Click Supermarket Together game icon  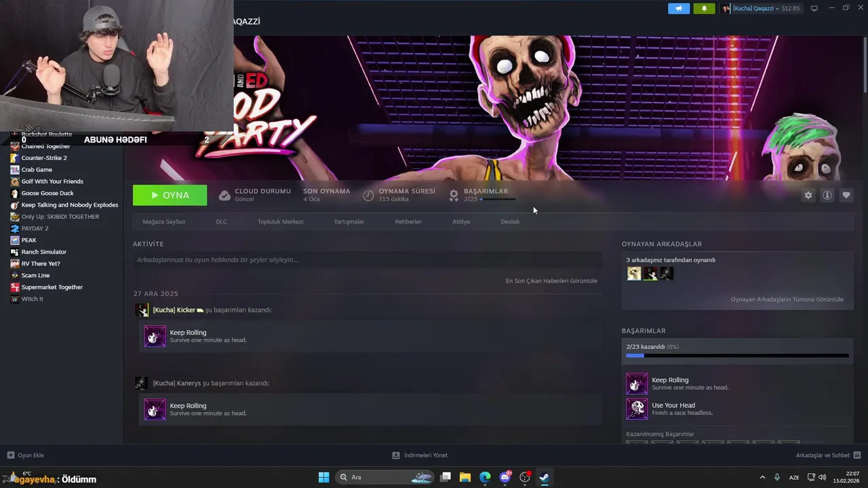tap(15, 287)
